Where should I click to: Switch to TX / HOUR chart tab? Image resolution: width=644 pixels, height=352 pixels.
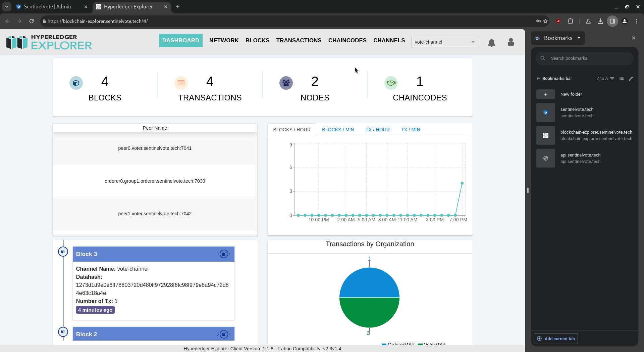378,130
